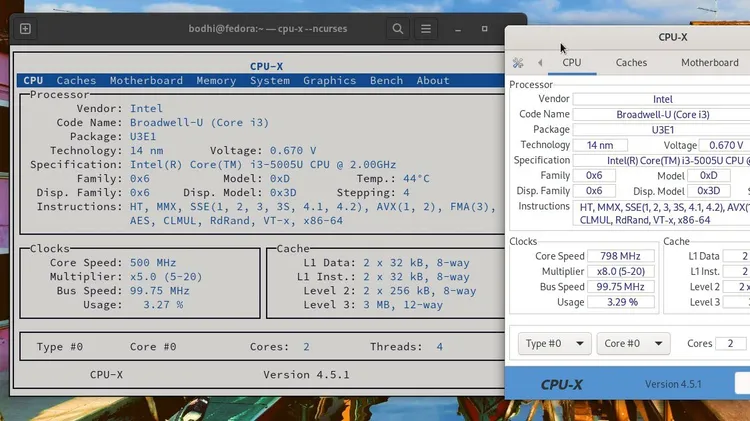Click the CPU-X window title bar text

pos(673,37)
